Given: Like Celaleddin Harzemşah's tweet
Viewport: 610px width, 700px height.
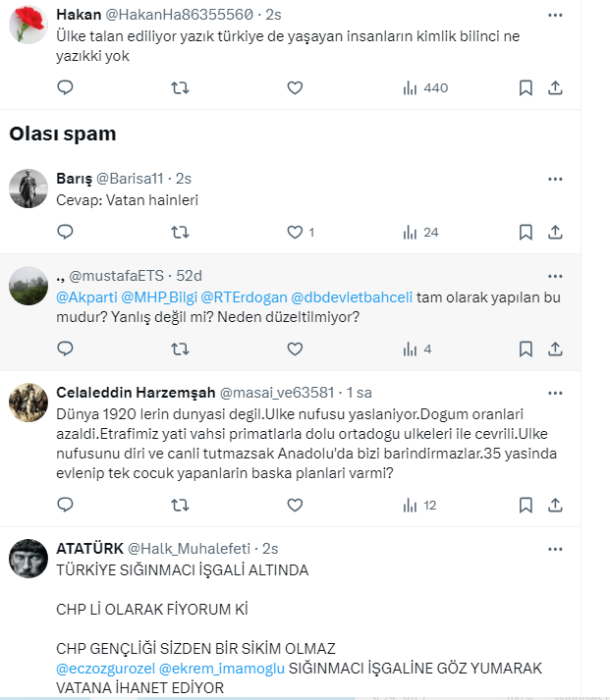Looking at the screenshot, I should [295, 506].
